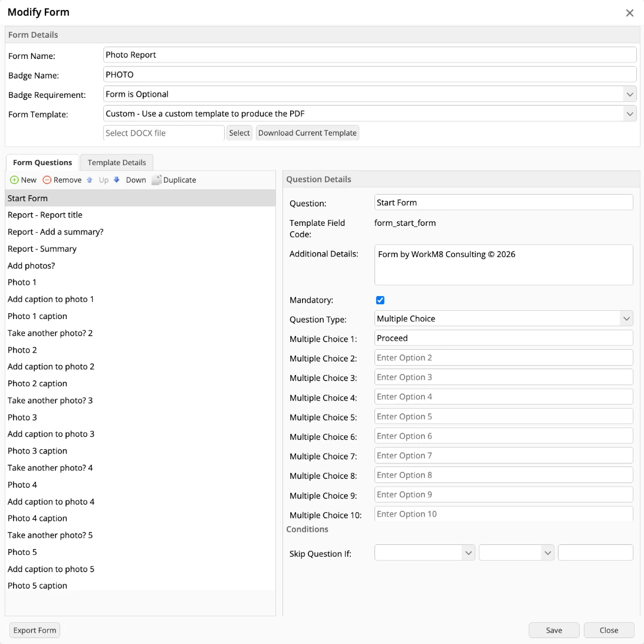Click the Enter Option 7 field
Image resolution: width=644 pixels, height=644 pixels.
[x=504, y=455]
